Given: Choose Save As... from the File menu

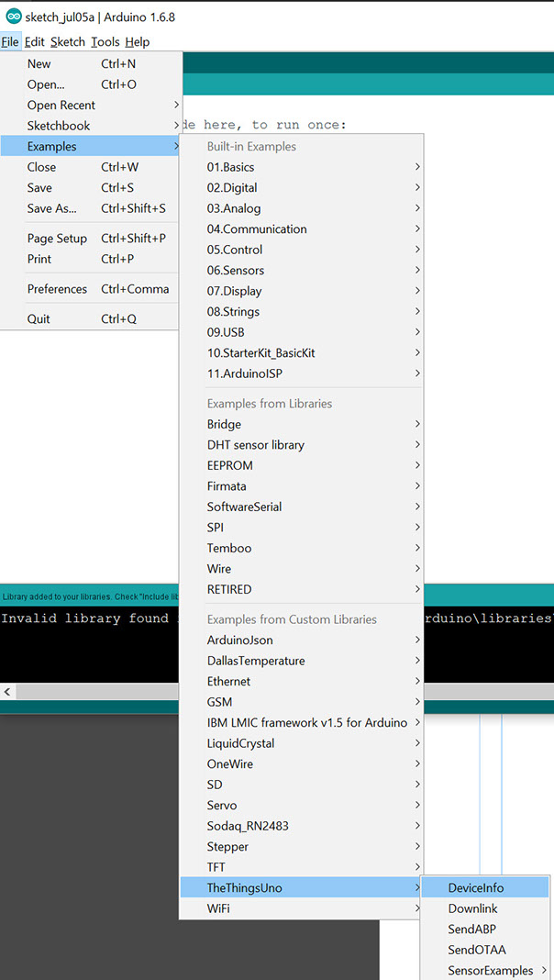Looking at the screenshot, I should point(91,208).
